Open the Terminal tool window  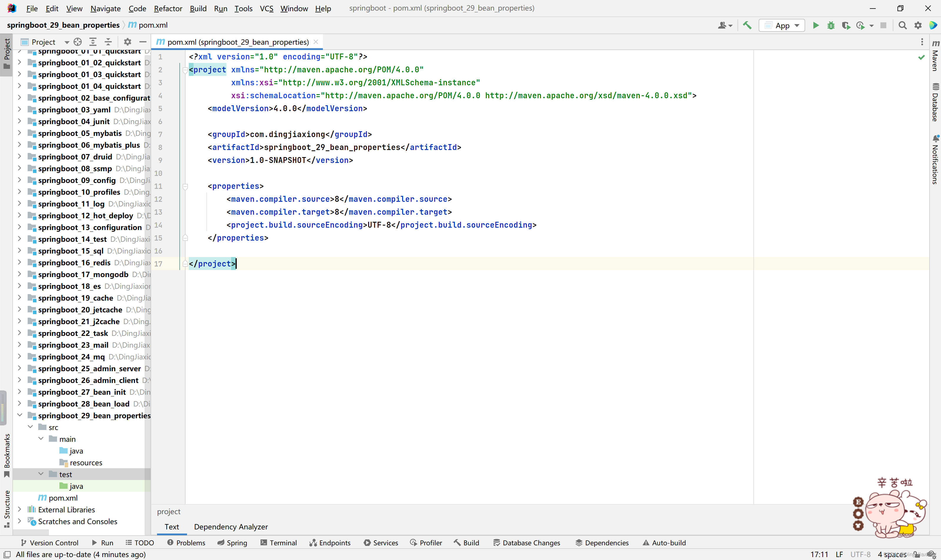[278, 543]
